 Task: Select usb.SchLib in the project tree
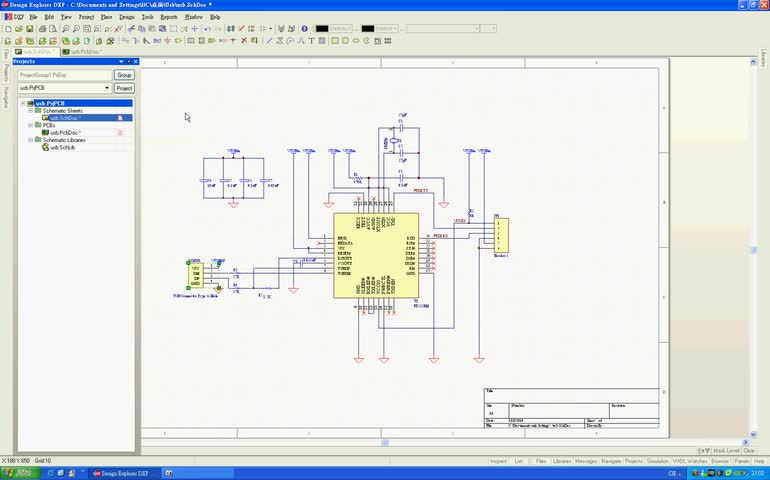click(62, 147)
